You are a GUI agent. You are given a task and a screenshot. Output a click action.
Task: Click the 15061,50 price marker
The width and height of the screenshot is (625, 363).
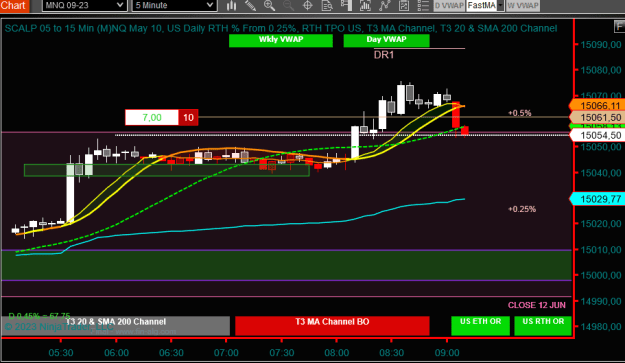(x=597, y=118)
